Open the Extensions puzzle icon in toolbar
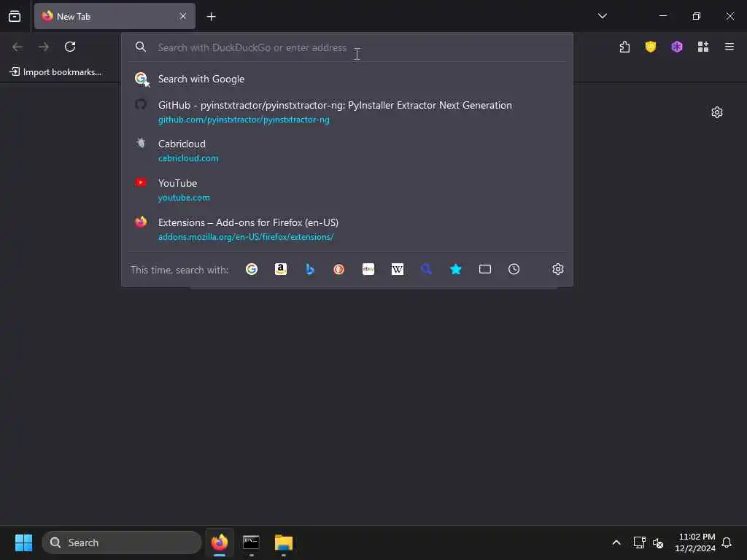This screenshot has height=560, width=747. click(624, 47)
